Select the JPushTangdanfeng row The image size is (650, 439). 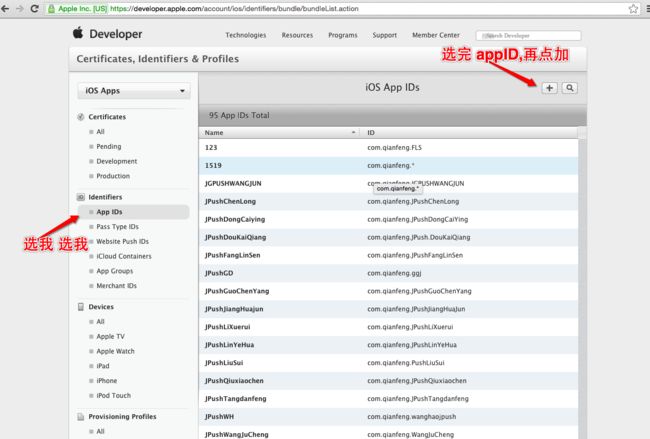(x=388, y=399)
